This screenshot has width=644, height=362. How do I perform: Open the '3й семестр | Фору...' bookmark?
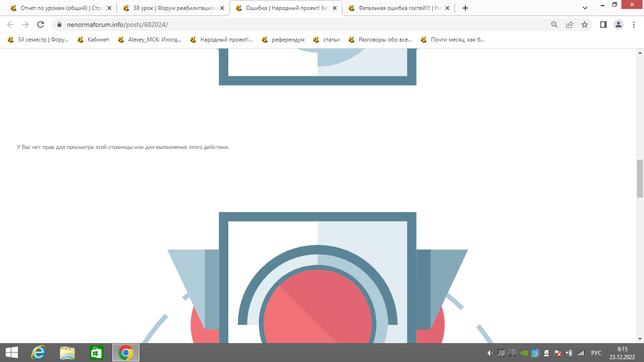38,40
